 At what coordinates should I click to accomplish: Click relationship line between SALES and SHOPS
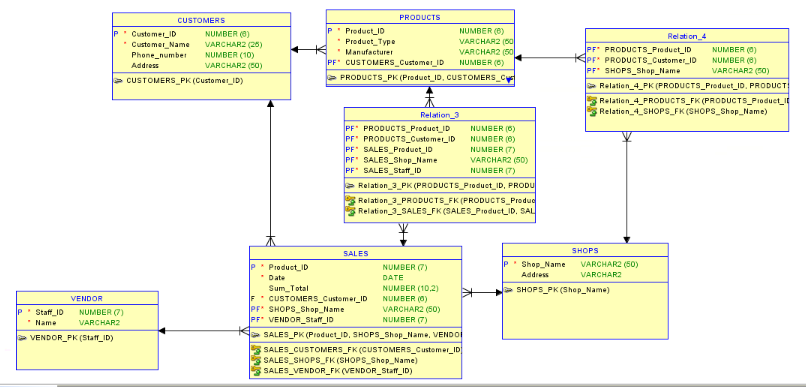click(x=482, y=292)
